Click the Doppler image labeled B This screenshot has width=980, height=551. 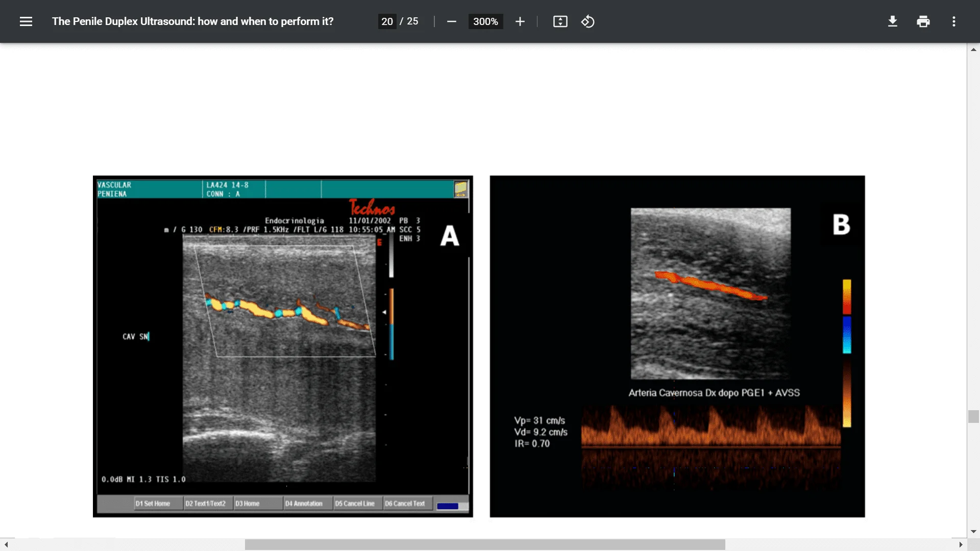[677, 346]
